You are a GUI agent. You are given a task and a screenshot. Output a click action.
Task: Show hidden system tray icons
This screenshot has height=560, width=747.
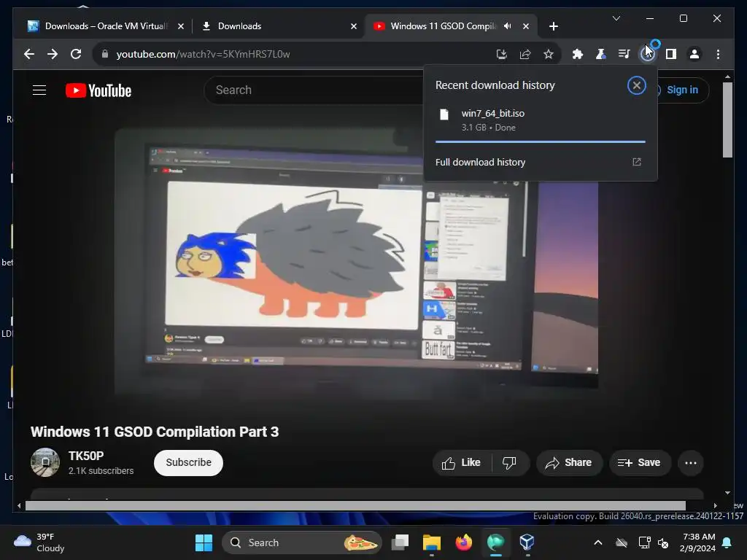coord(598,542)
